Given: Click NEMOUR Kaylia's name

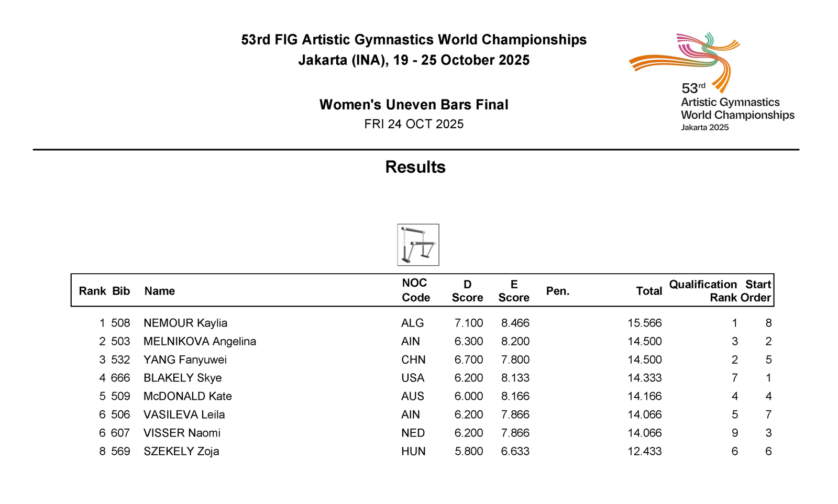Looking at the screenshot, I should (185, 323).
